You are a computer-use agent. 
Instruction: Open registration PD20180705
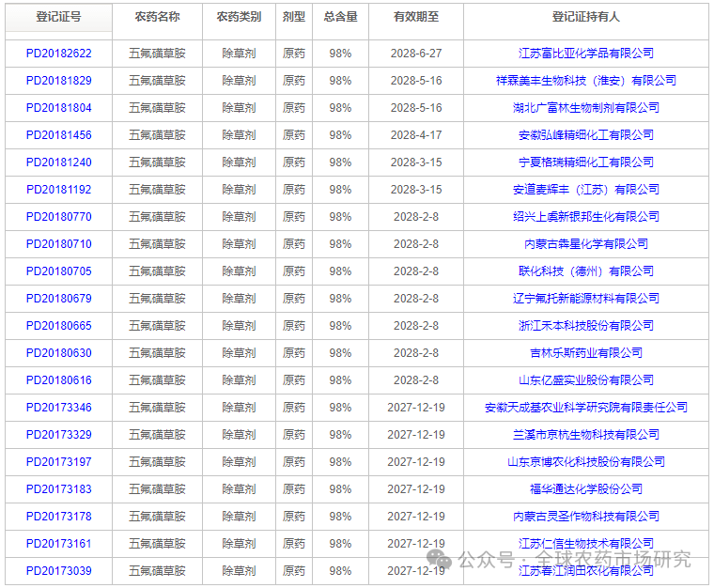tap(59, 271)
